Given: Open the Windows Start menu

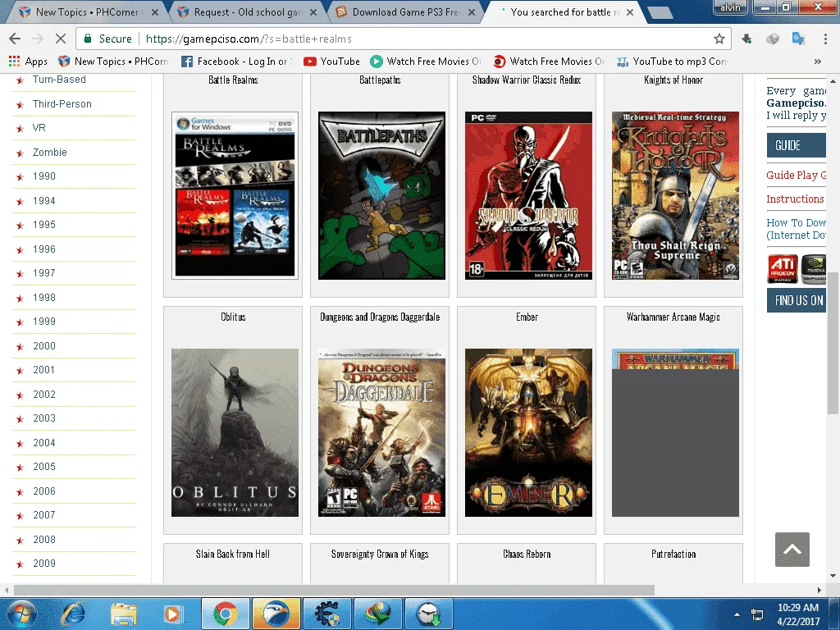Looking at the screenshot, I should point(21,614).
